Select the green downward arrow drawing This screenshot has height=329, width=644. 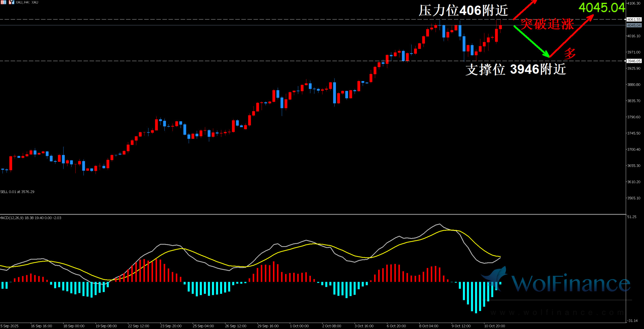pos(531,41)
